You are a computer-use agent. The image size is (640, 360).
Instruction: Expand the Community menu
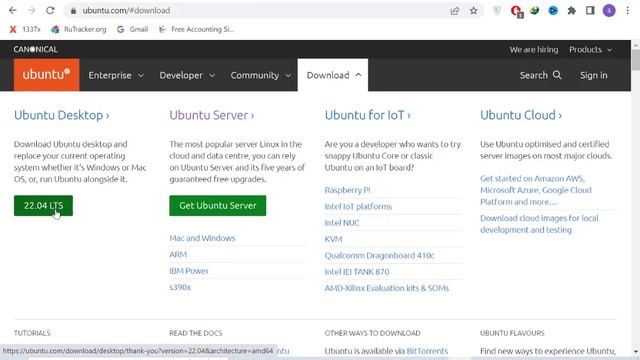(x=260, y=75)
